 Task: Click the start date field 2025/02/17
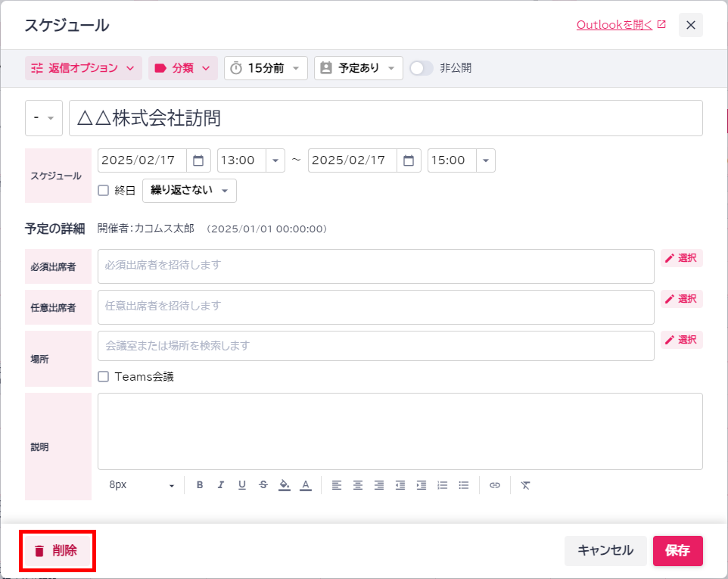[x=142, y=160]
